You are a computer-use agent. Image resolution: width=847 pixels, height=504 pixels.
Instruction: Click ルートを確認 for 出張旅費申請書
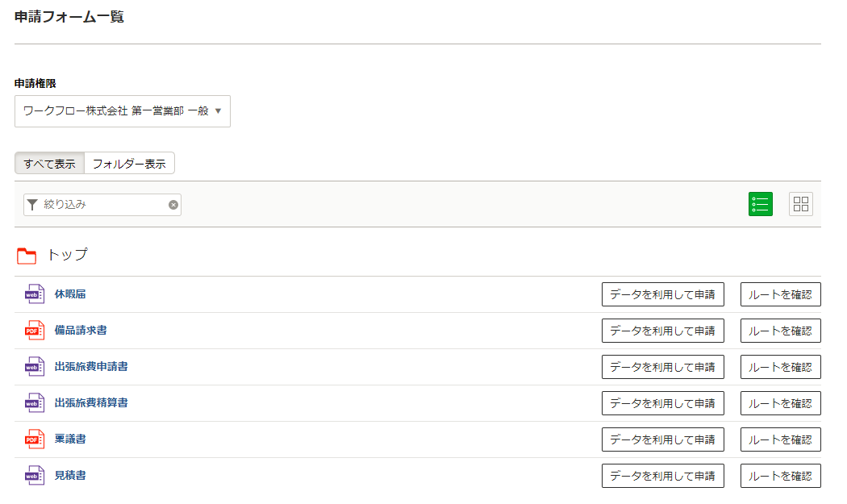click(781, 367)
